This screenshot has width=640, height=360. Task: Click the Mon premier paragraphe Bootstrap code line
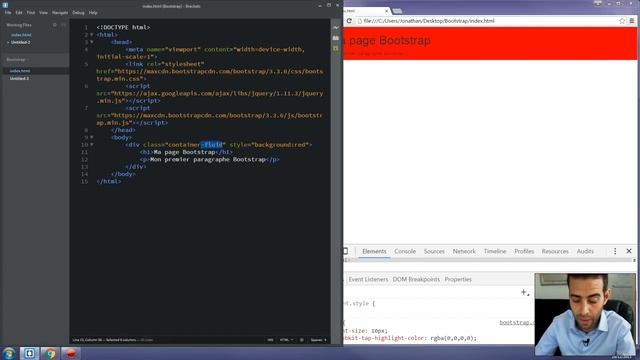coord(210,160)
